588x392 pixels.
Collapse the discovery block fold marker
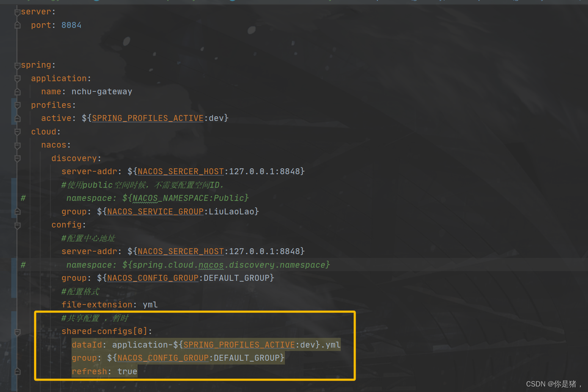(x=17, y=159)
